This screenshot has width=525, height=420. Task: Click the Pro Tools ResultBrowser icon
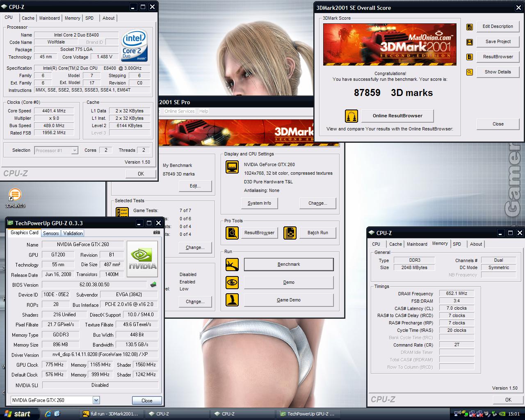click(x=232, y=233)
